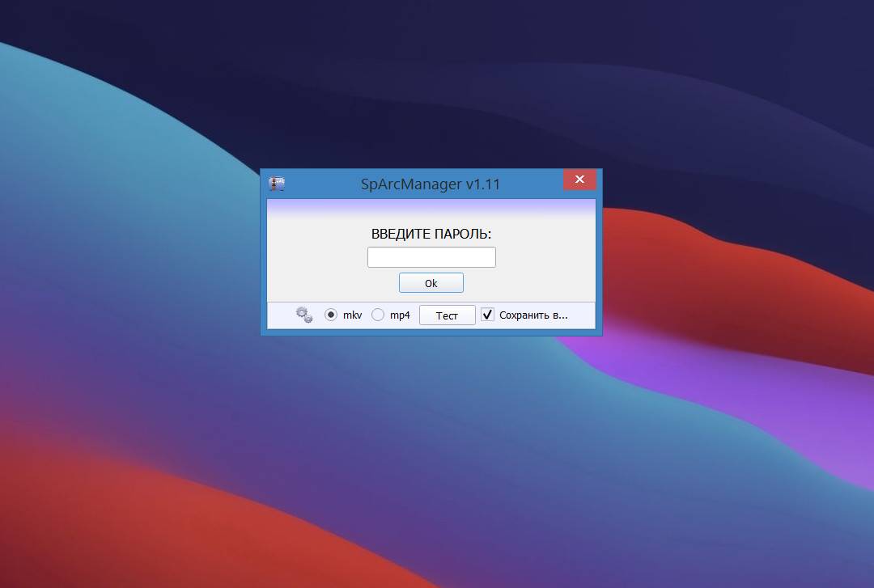The image size is (874, 588).
Task: Open settings via the gears icon
Action: pos(304,315)
